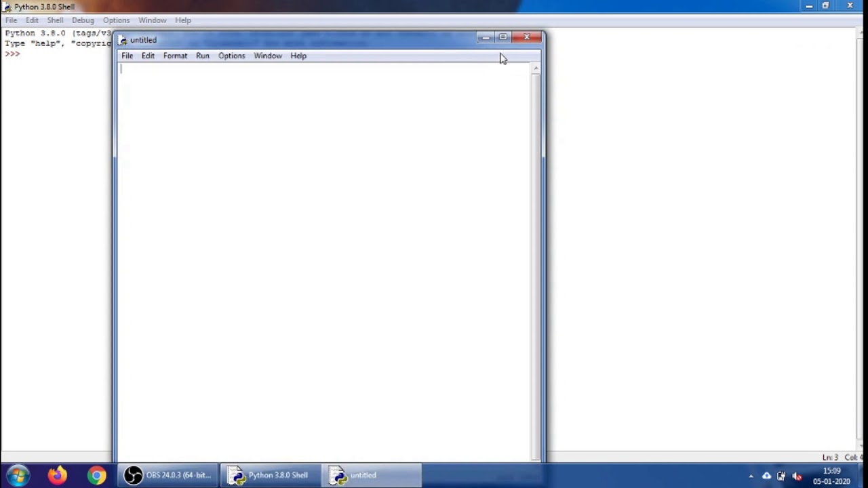The height and width of the screenshot is (488, 868).
Task: Minimize the untitled editor window
Action: [x=486, y=37]
